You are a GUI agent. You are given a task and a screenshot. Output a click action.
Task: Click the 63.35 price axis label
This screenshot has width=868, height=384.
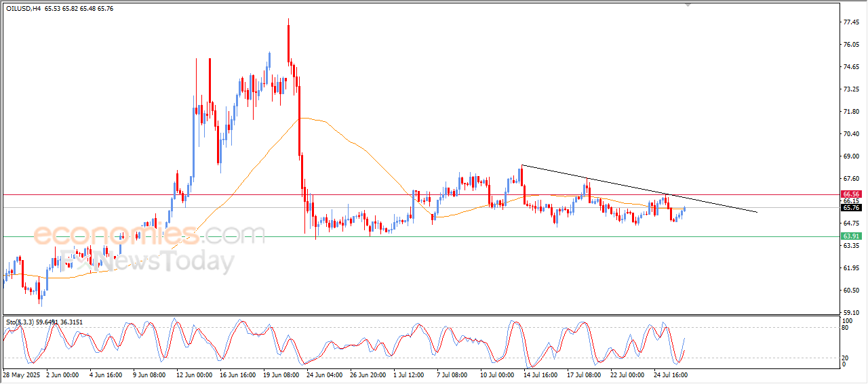[x=852, y=246]
